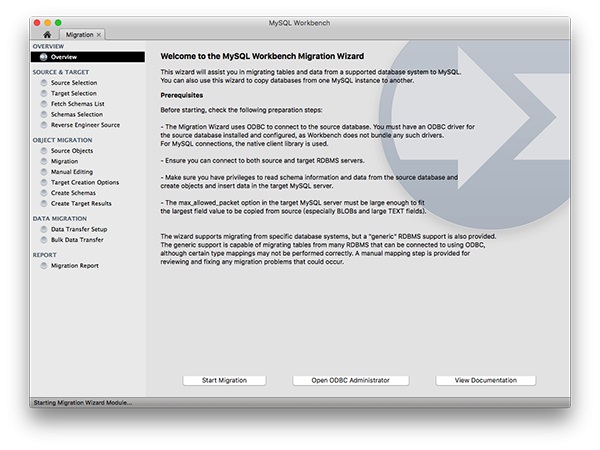Click the Source Selection step bullet

44,83
